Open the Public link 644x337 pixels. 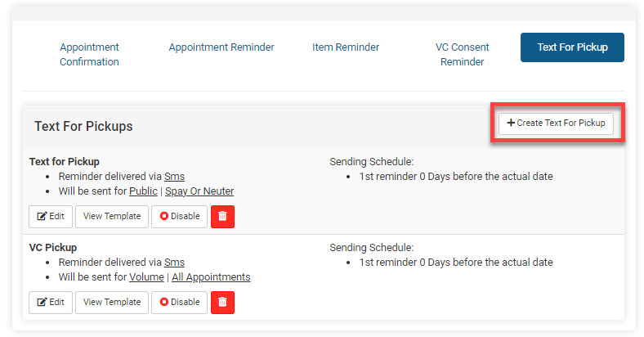(143, 191)
